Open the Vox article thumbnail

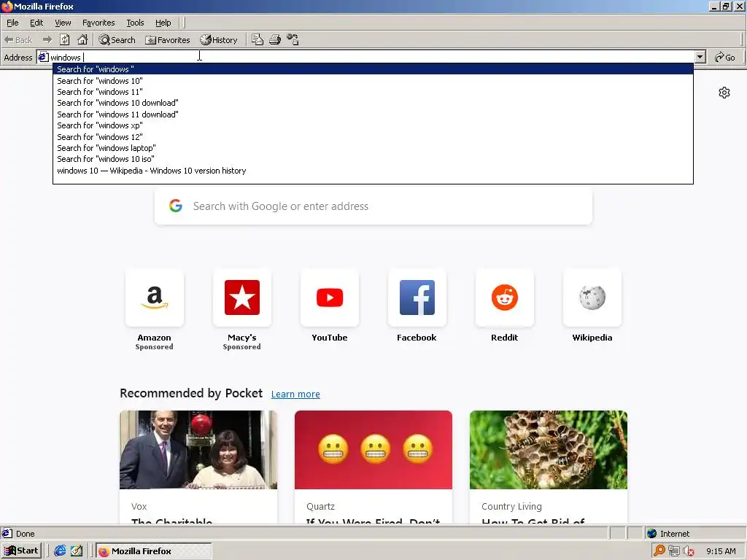point(198,449)
